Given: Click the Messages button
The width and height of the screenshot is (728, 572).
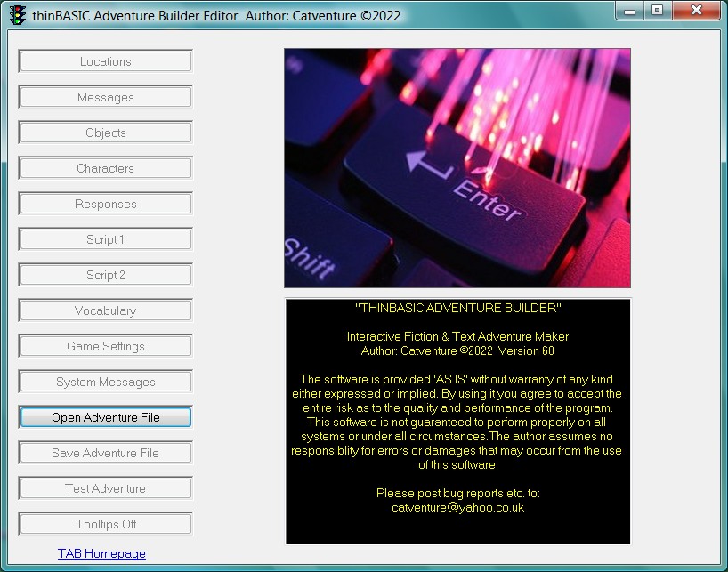Looking at the screenshot, I should (105, 97).
